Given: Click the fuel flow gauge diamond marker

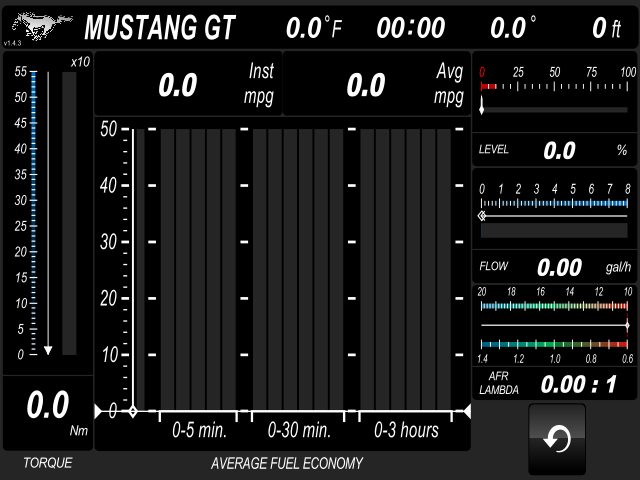Looking at the screenshot, I should pos(482,216).
